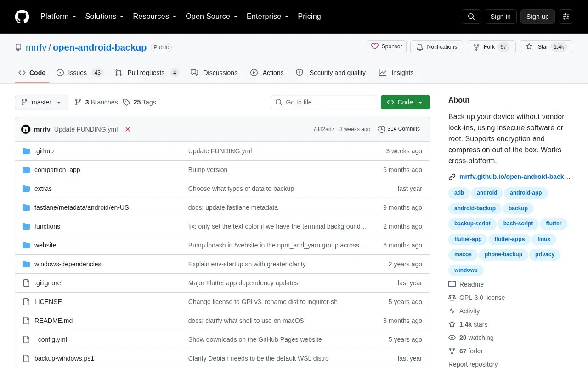
Task: Select the flutter-apps topic tag
Action: click(x=509, y=239)
